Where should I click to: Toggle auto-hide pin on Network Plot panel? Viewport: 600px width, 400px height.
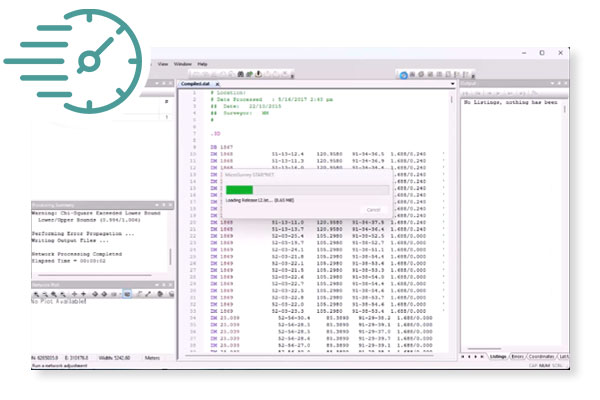(x=165, y=283)
